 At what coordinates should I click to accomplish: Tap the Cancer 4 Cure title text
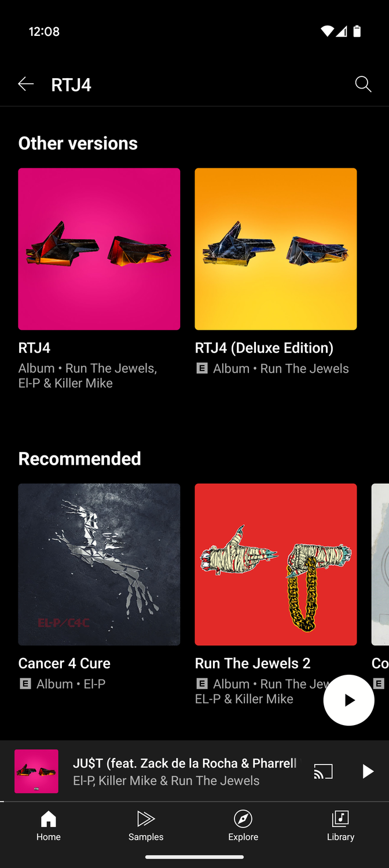pos(64,663)
